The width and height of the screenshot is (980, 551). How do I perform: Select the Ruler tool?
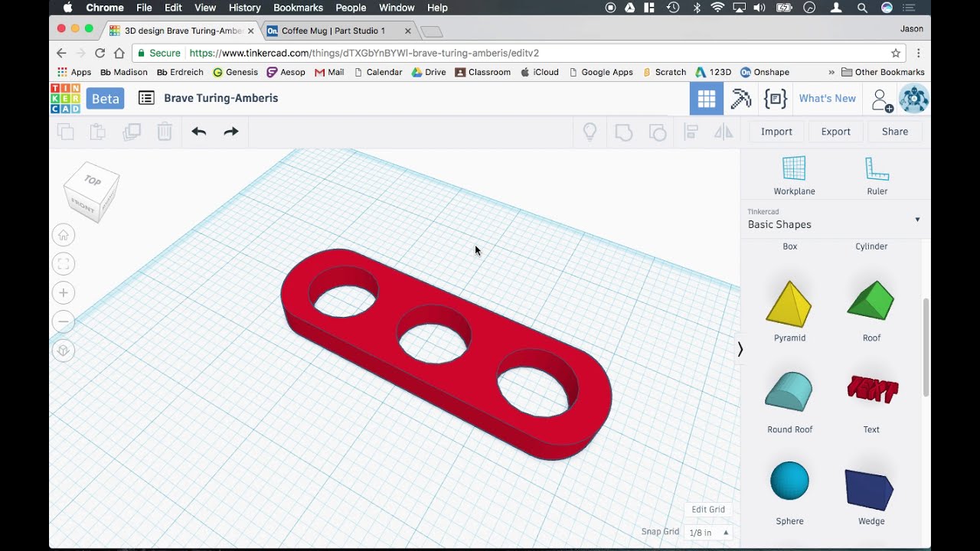tap(877, 175)
